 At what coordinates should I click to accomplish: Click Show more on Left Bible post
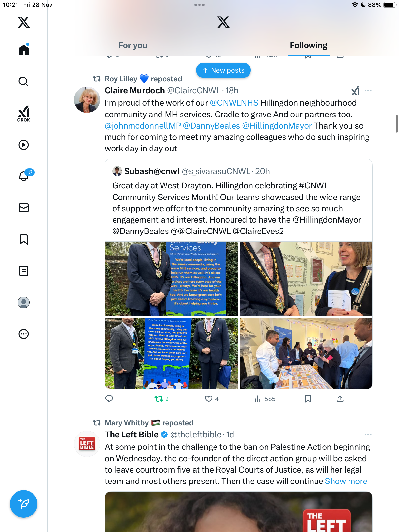click(x=346, y=481)
